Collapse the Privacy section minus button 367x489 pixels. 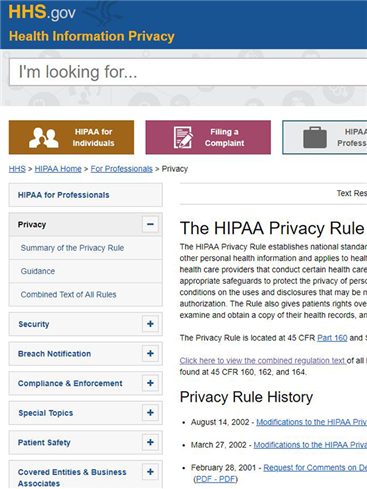[150, 224]
